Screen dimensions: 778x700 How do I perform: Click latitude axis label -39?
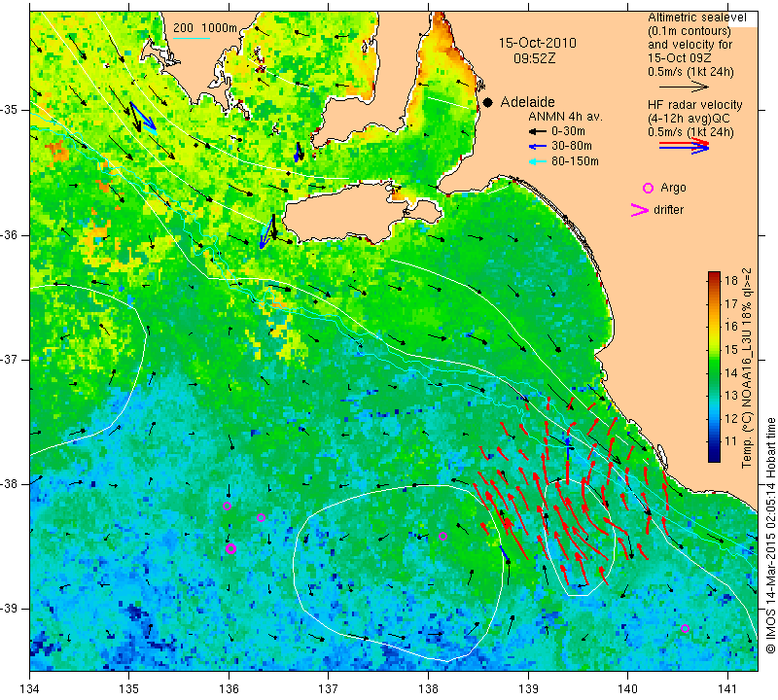(10, 609)
